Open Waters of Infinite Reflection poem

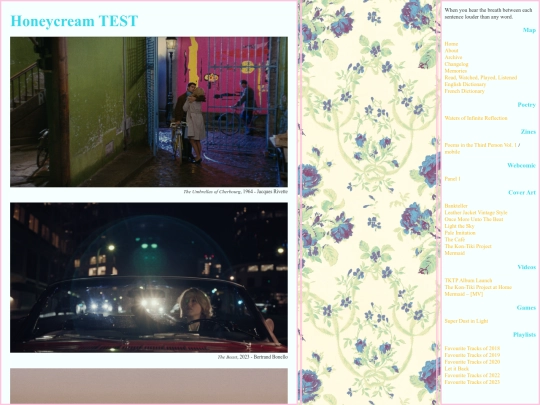pos(476,118)
